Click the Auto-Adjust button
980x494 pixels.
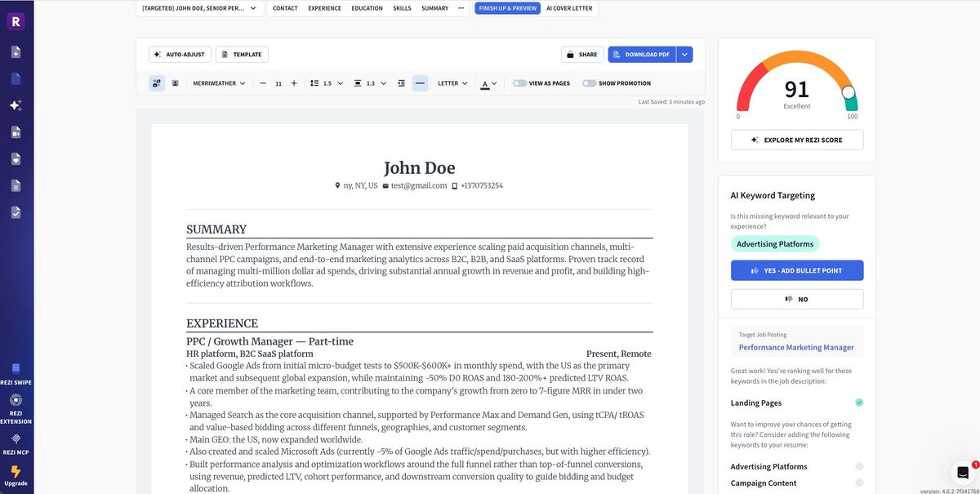[180, 55]
